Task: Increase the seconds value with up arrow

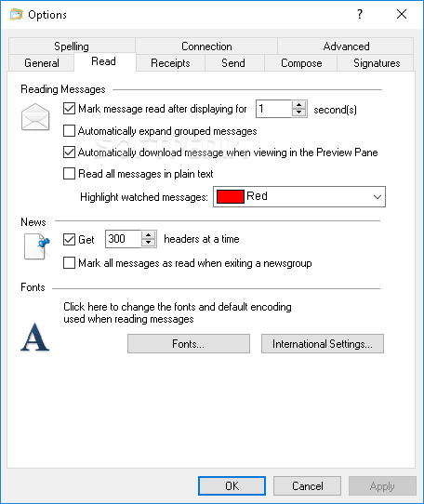Action: pyautogui.click(x=299, y=105)
